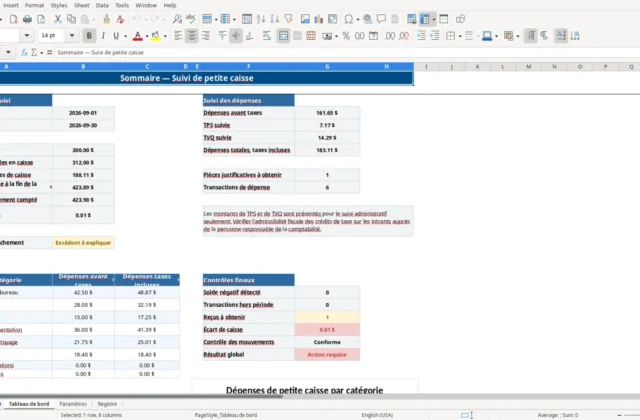Toggle Merge and Center Cells
The image size is (640, 420).
[x=283, y=36]
